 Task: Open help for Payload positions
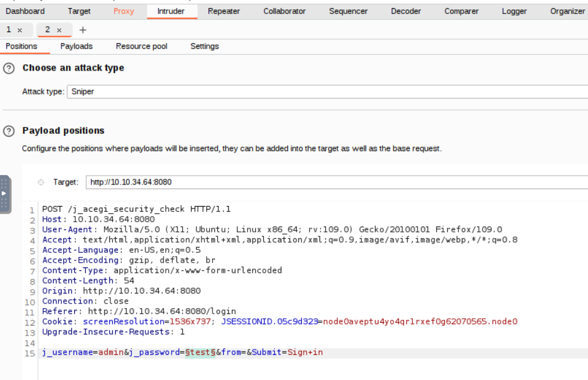(x=9, y=131)
